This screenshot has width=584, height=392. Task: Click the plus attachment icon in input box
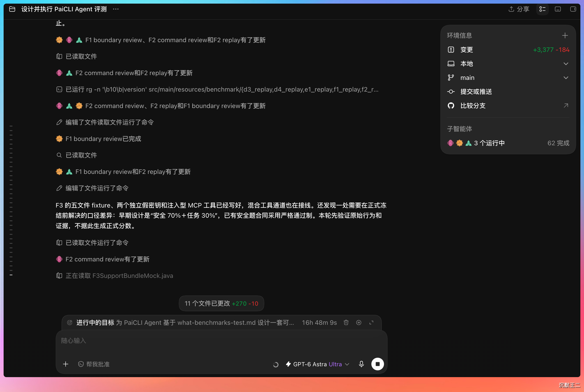pyautogui.click(x=65, y=364)
